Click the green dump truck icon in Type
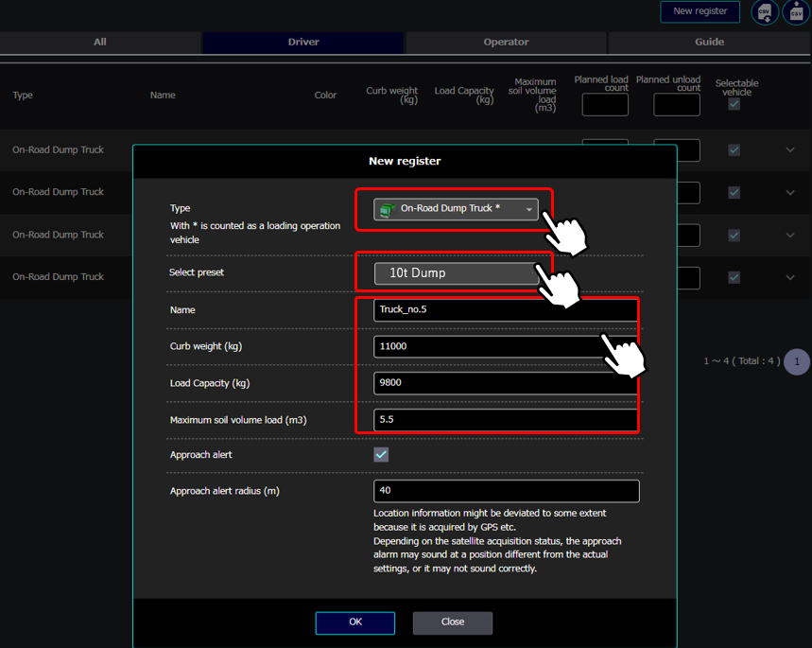 (386, 209)
